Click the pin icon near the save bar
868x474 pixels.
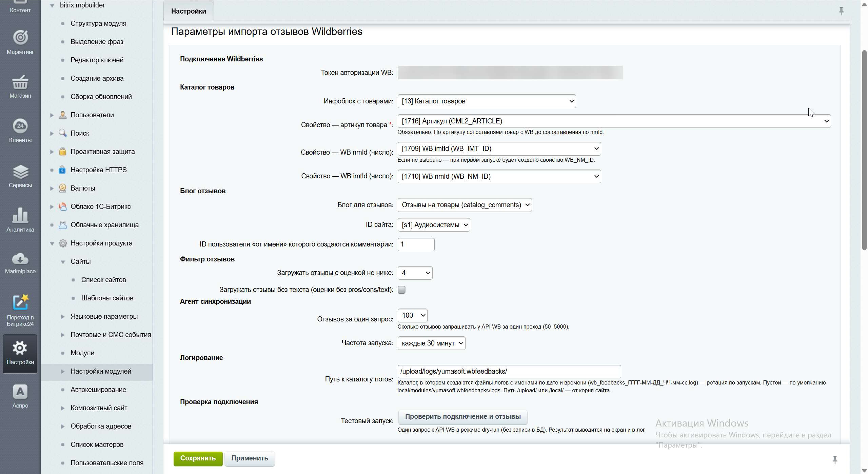[835, 460]
